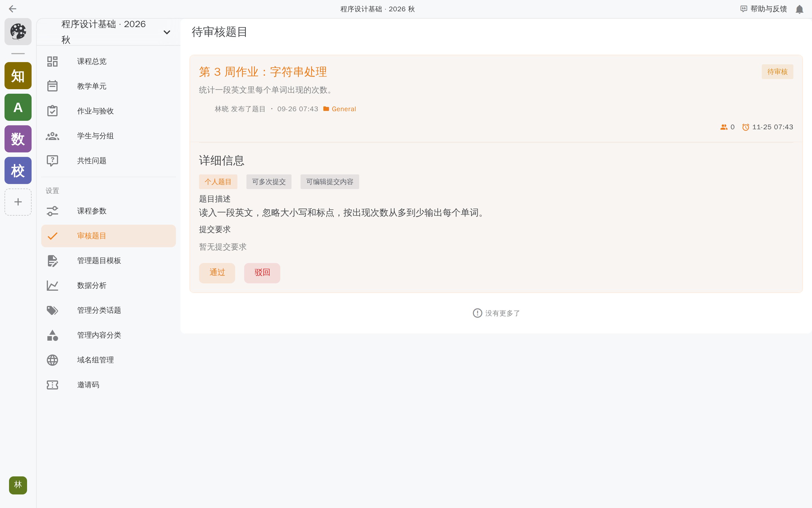The image size is (812, 508).
Task: Click the 暂无提交要求 text
Action: 223,247
